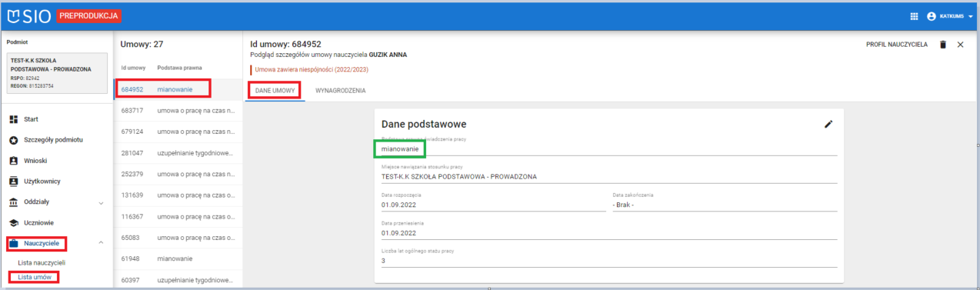Click the Id umowy: 684952 heading
Screen dimensions: 980x290
[285, 44]
